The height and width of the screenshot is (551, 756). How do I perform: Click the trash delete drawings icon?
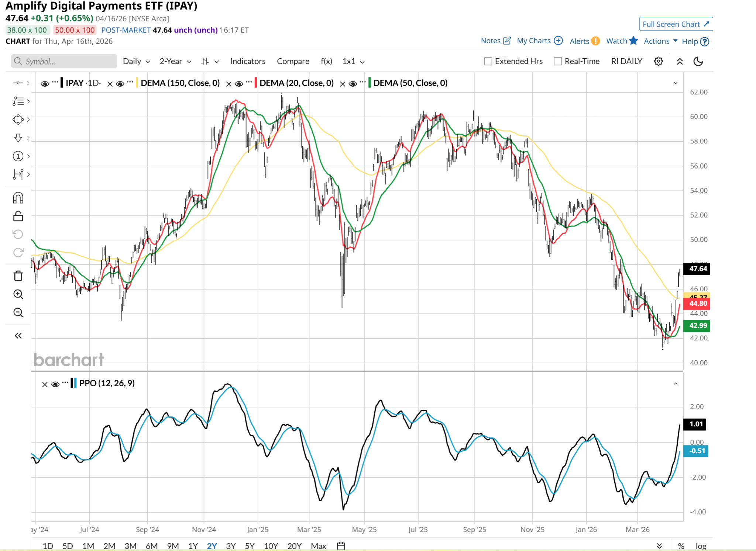click(18, 276)
